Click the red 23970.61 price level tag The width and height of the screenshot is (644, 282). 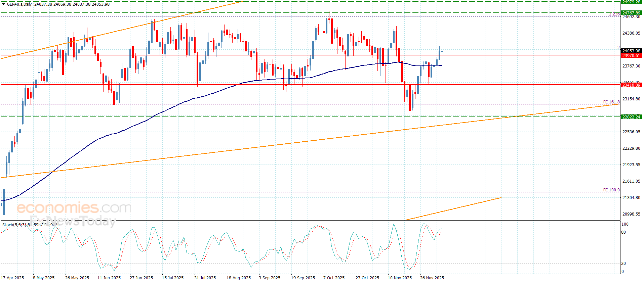[x=631, y=56]
